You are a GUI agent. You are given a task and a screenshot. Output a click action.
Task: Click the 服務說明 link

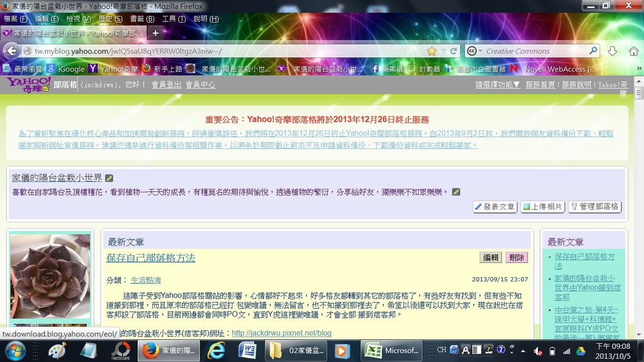577,85
